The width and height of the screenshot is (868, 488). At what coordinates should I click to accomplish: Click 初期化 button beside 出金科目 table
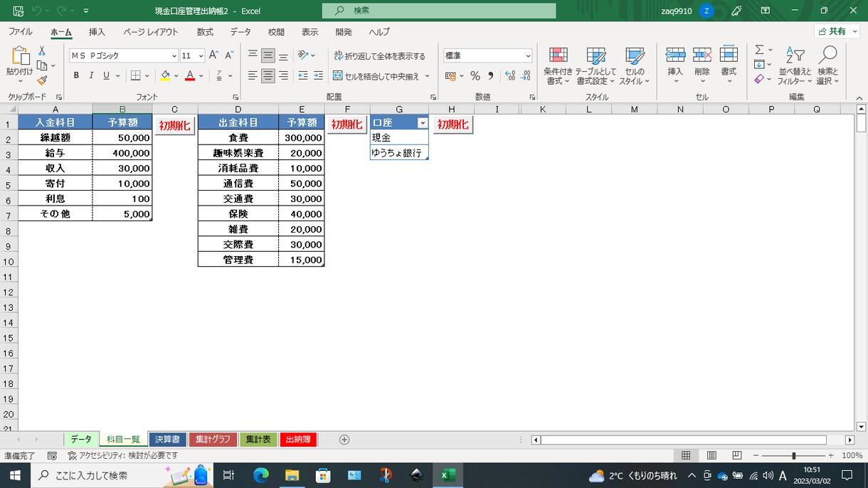pos(346,124)
